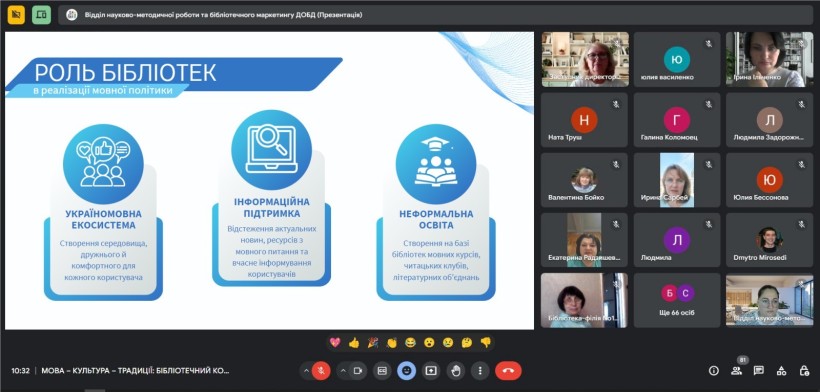The height and width of the screenshot is (392, 820).
Task: Open the chat panel
Action: point(759,371)
